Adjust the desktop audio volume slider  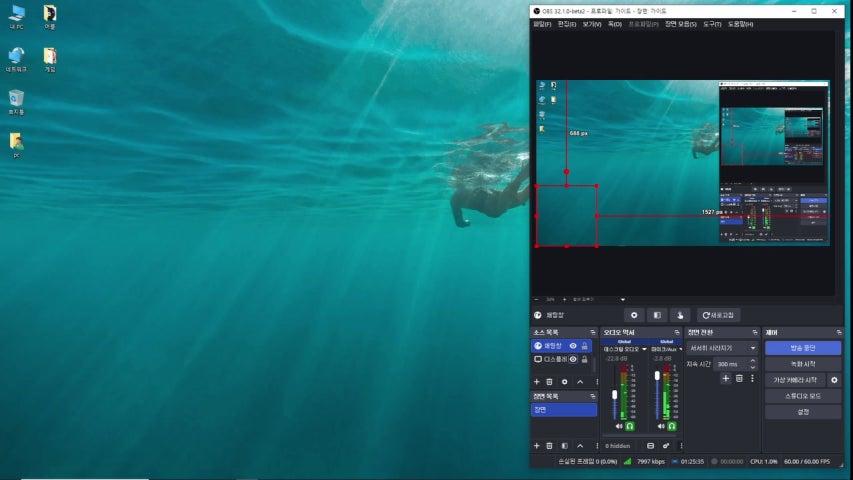click(615, 396)
